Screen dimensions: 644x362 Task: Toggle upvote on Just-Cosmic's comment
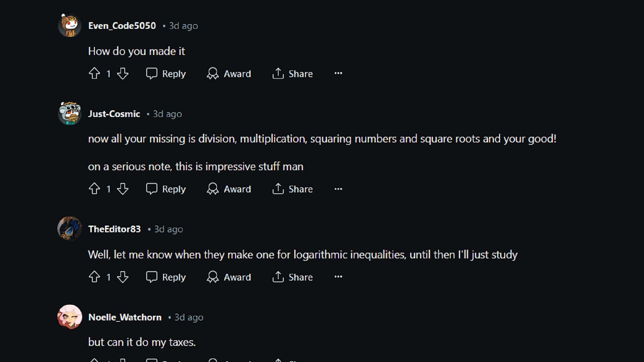(x=94, y=189)
